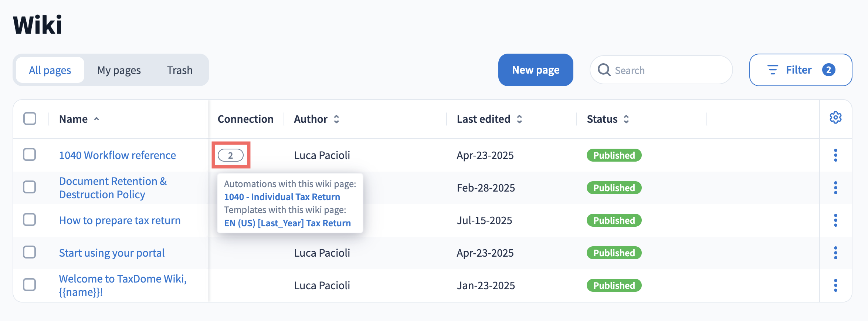
Task: Select the Start using your portal checkbox
Action: (30, 252)
